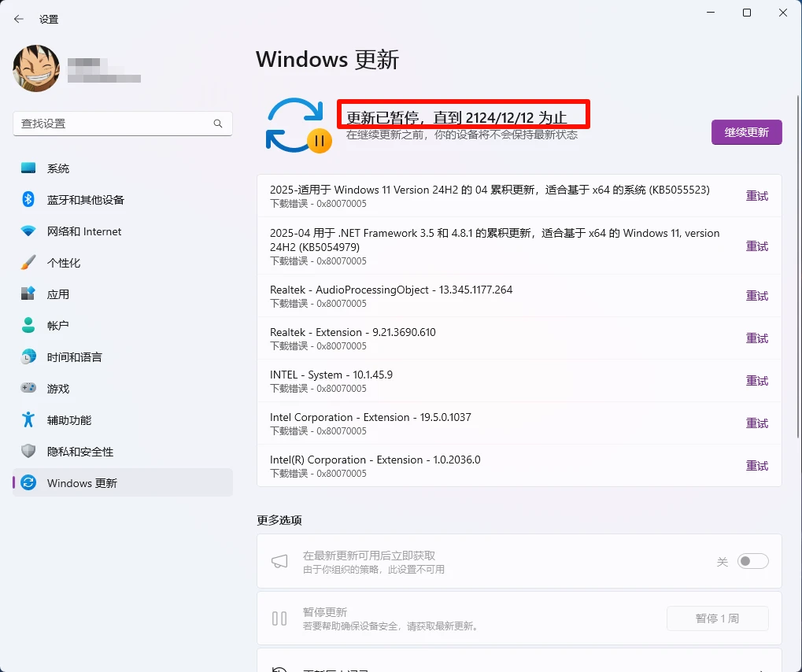Click the 查找设置 search field
Viewport: 802px width, 672px height.
[122, 124]
